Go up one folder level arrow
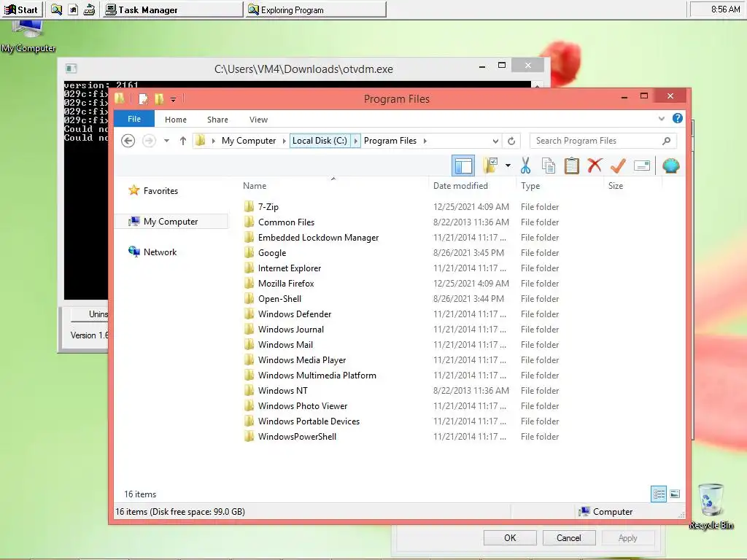 [182, 141]
